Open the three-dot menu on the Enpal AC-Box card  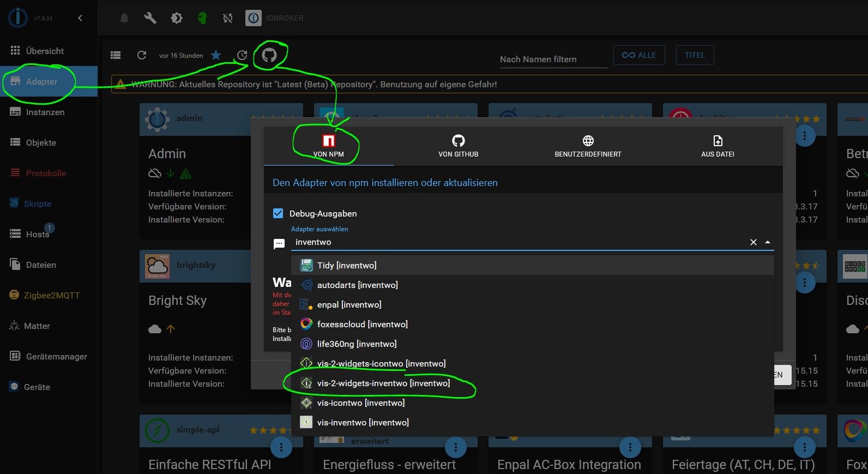coord(630,448)
